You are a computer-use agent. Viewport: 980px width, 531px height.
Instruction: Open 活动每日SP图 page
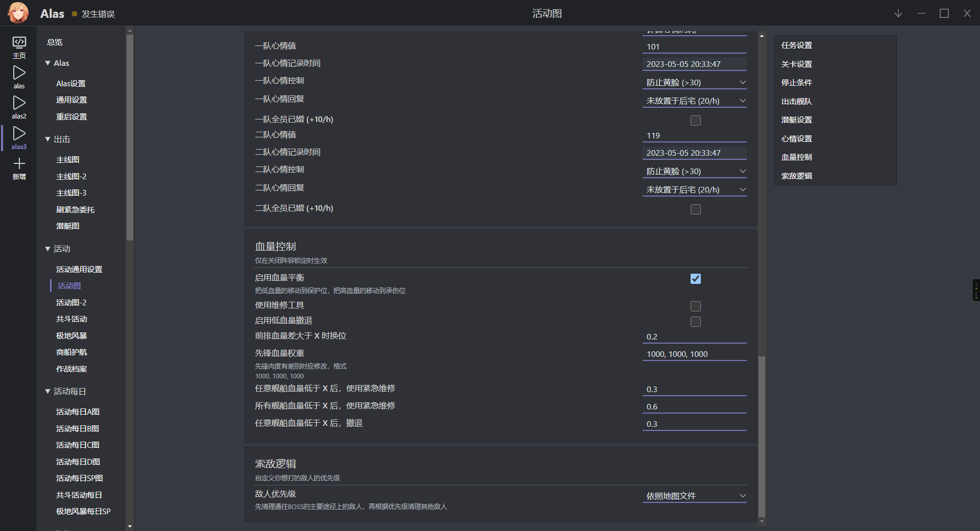point(80,478)
